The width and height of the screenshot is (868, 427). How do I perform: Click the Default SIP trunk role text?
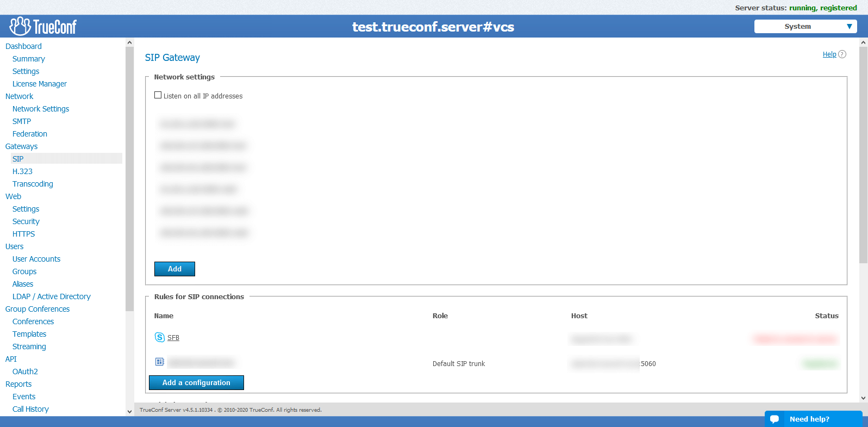[x=459, y=364]
